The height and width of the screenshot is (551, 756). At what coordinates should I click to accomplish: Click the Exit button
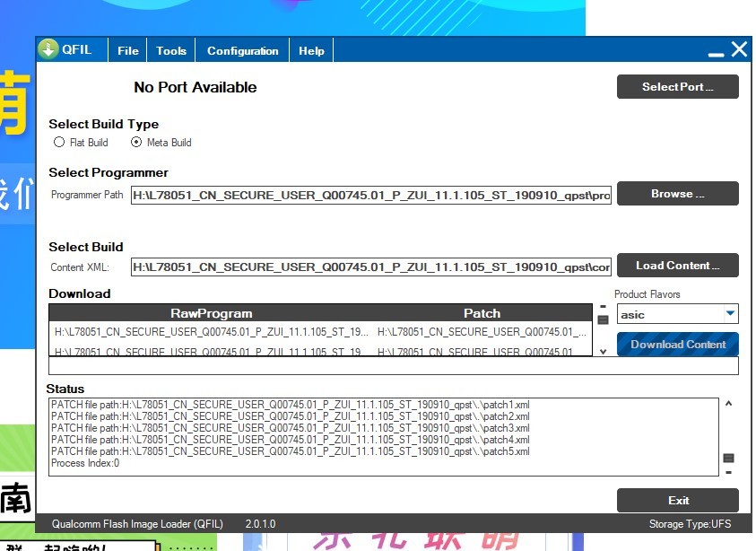pos(677,501)
